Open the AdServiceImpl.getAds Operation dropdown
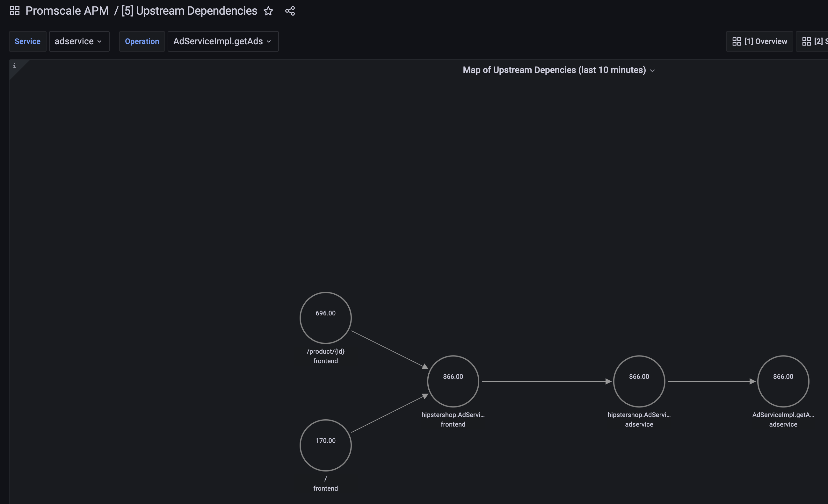This screenshot has height=504, width=828. click(x=223, y=41)
